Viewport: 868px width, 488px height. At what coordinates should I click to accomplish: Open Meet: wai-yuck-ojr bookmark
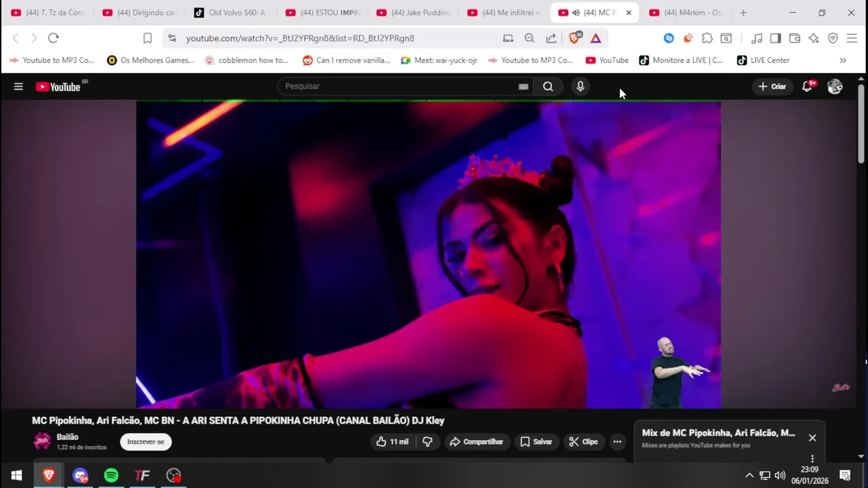[x=439, y=60]
